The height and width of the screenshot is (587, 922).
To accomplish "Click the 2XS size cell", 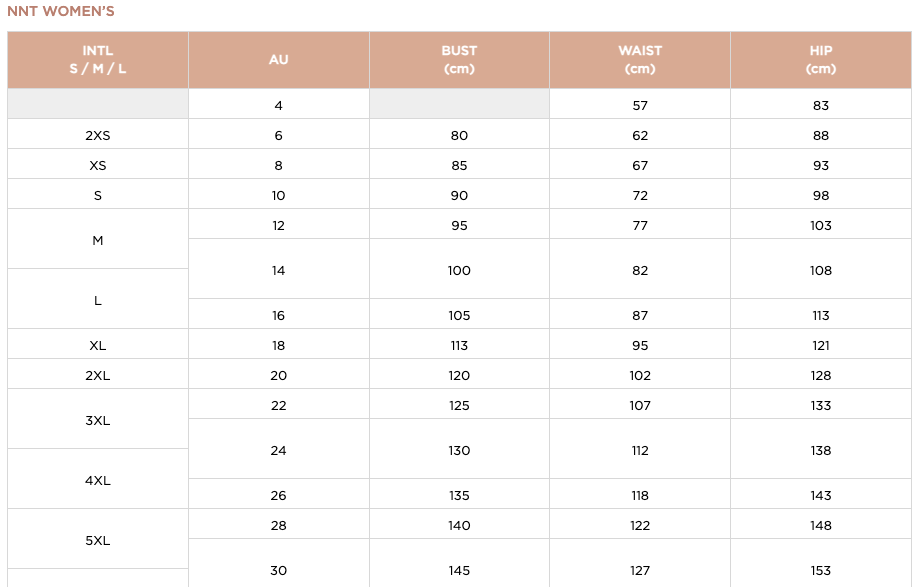I will [98, 135].
